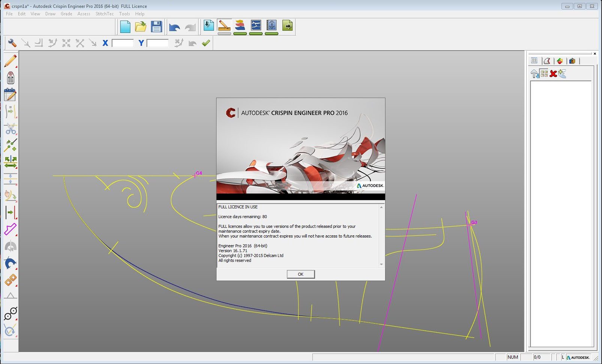Click the blue undo arrow
Screen dimensions: 602x364
[174, 27]
